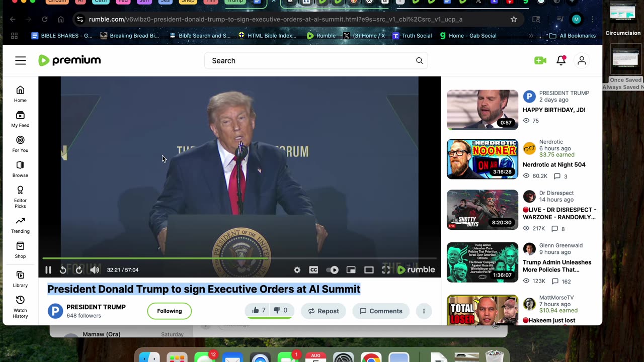Bookmark this page with the star
Screen dimensions: 644x362
point(514,19)
